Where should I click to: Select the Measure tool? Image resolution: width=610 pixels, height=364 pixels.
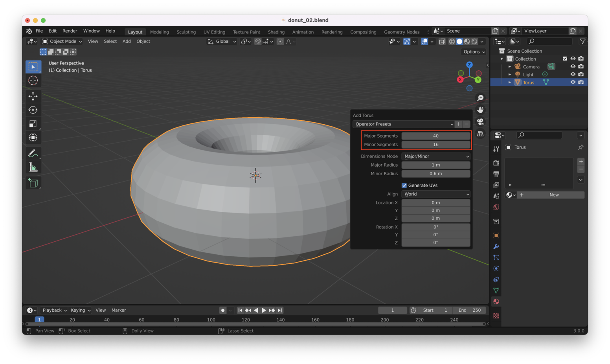click(33, 168)
